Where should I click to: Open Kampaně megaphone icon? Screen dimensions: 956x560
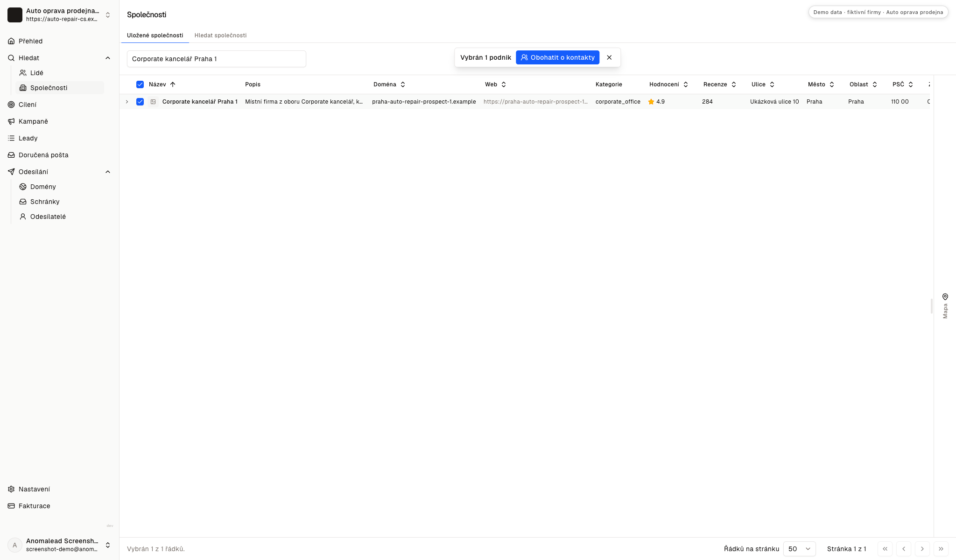pyautogui.click(x=11, y=121)
